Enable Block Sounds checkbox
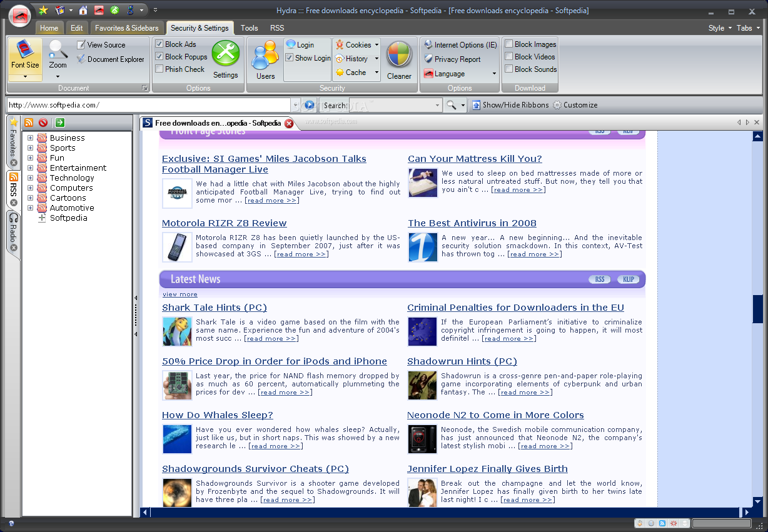 click(509, 69)
